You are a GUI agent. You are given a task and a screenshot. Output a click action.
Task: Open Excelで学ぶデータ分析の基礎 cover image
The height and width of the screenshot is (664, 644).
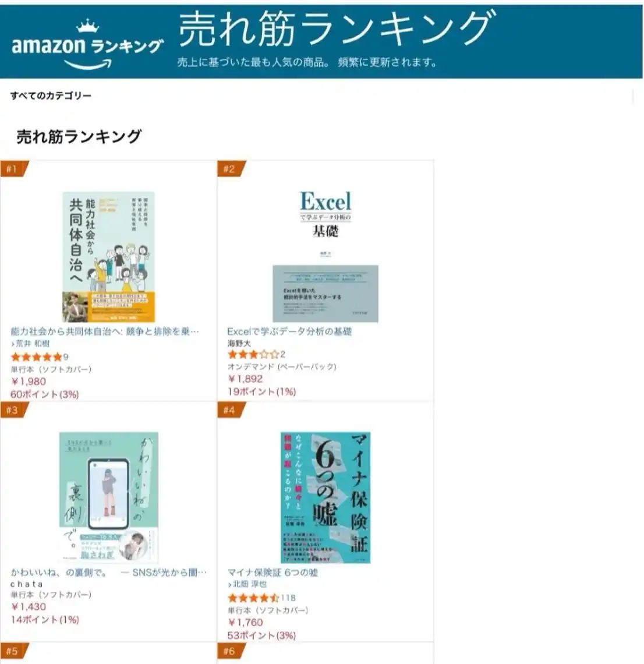coord(325,257)
